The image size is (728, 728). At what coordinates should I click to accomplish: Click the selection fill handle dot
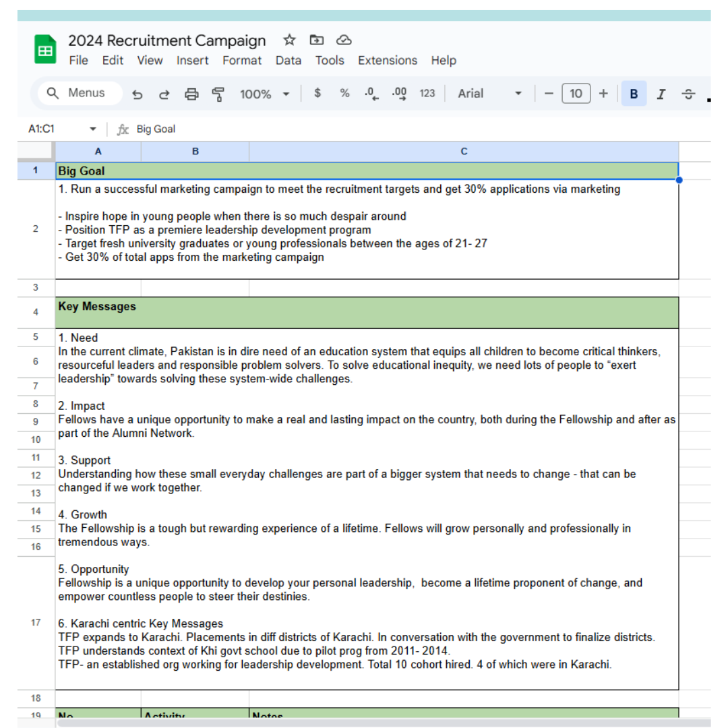[679, 180]
